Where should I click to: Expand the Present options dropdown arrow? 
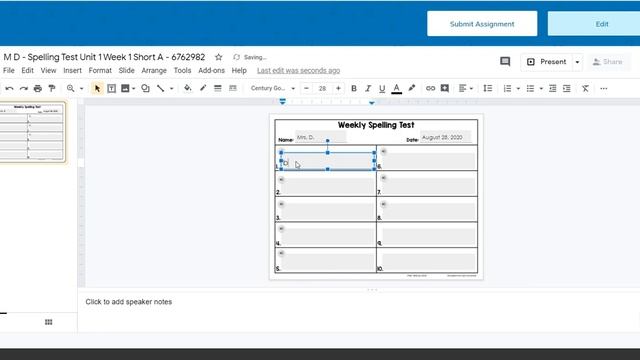point(577,62)
